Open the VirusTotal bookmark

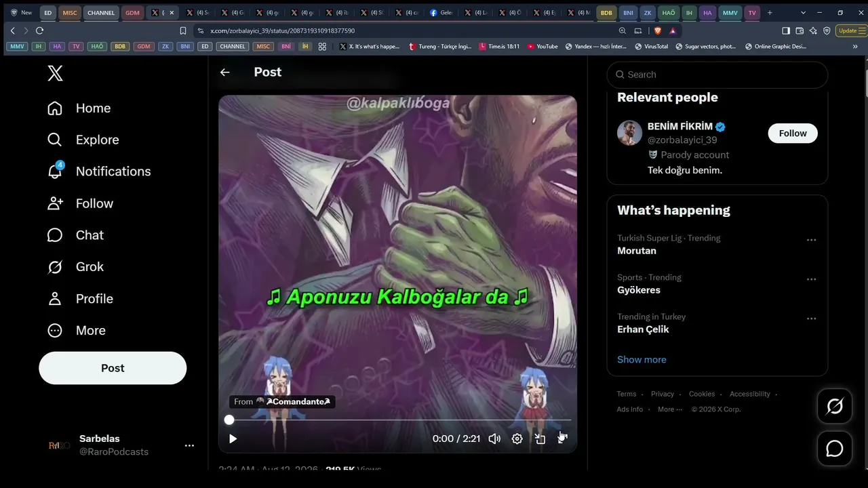652,47
